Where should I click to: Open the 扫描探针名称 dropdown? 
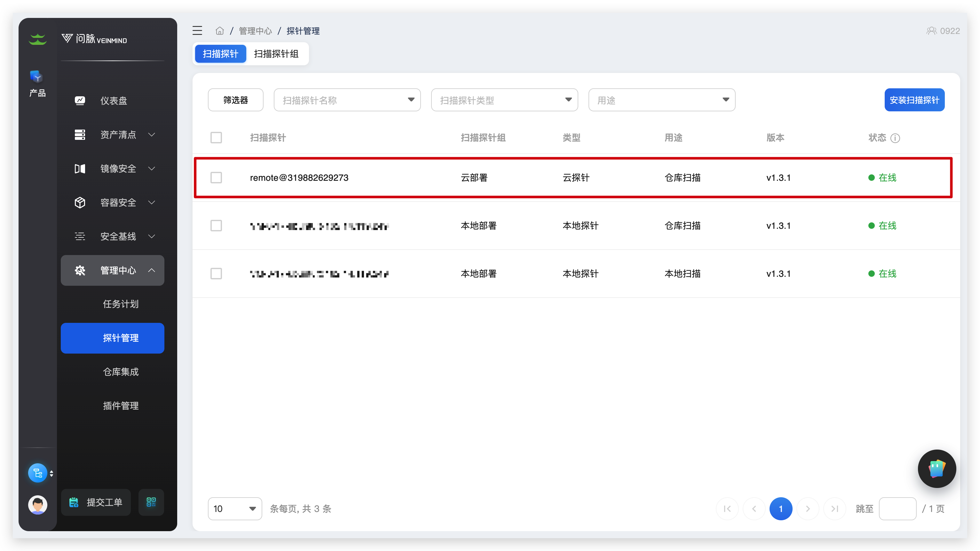(347, 100)
